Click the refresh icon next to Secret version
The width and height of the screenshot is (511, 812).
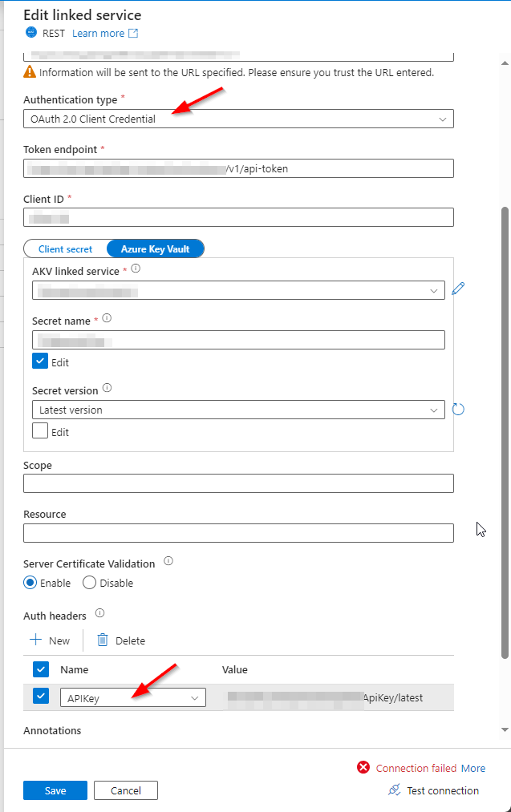click(x=458, y=410)
